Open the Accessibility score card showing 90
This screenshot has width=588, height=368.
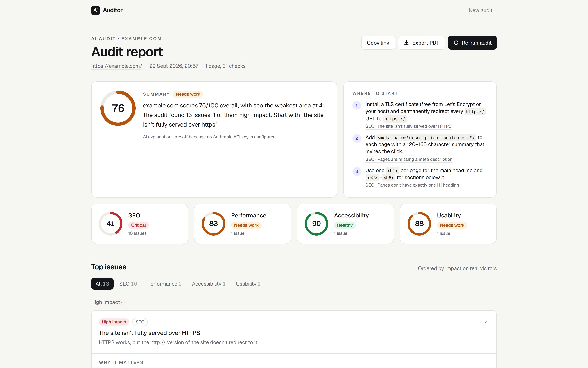click(345, 224)
